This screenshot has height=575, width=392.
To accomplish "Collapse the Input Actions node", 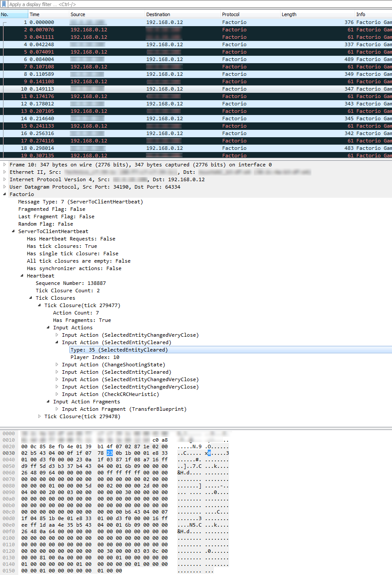I will tap(48, 328).
